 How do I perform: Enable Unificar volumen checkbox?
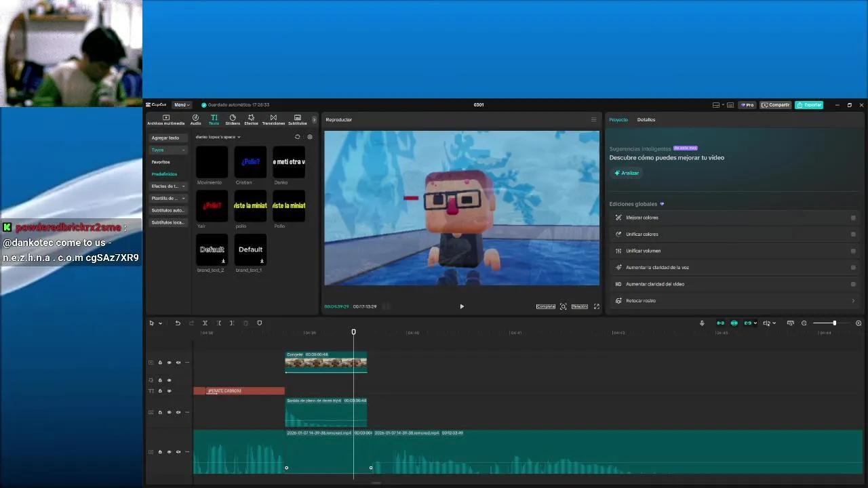(x=853, y=251)
